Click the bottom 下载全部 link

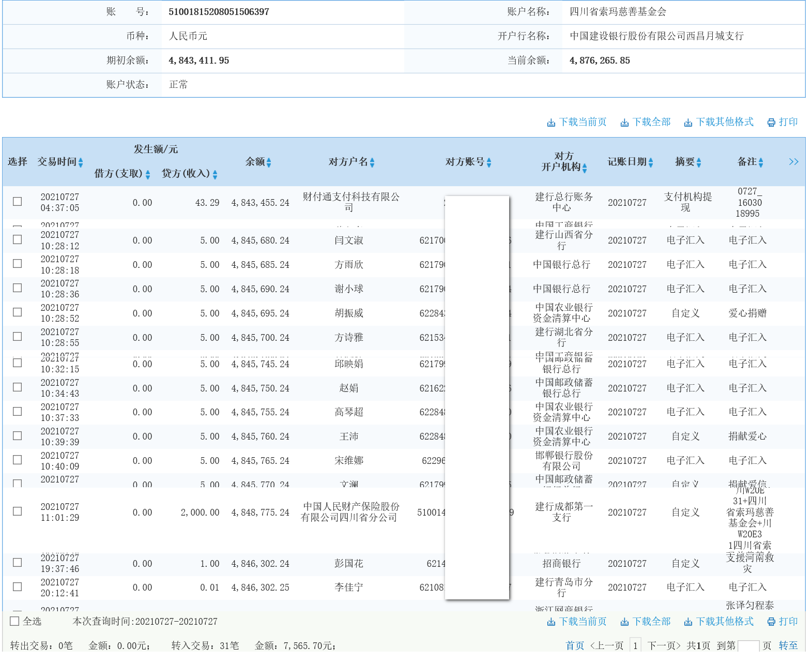646,622
